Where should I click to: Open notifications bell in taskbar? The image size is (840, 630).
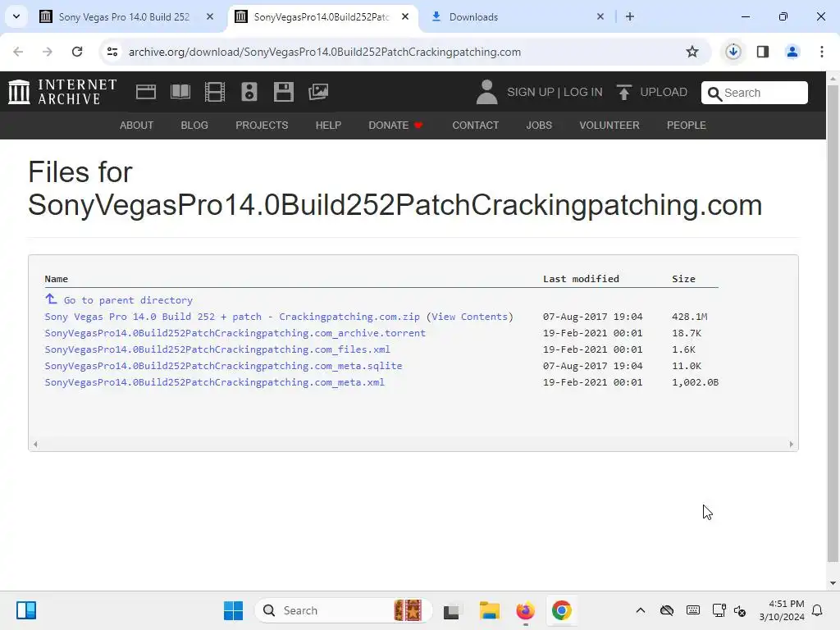817,610
